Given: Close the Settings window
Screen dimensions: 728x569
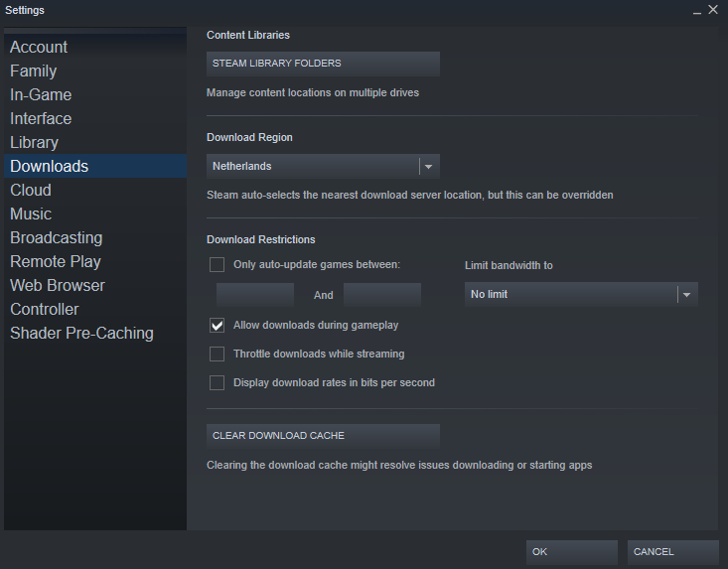Looking at the screenshot, I should click(x=713, y=9).
